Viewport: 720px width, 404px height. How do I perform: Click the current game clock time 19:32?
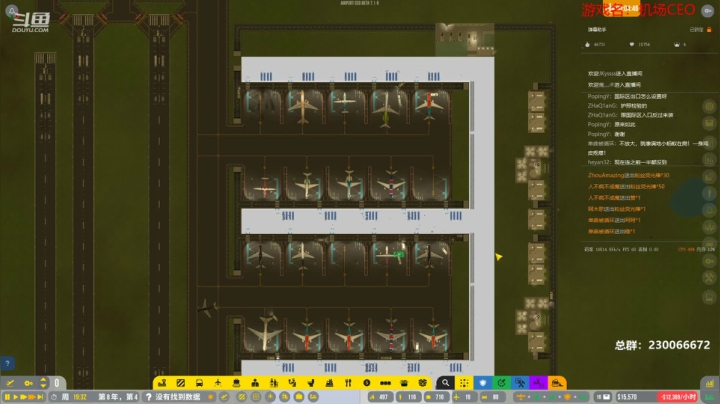[x=79, y=397]
